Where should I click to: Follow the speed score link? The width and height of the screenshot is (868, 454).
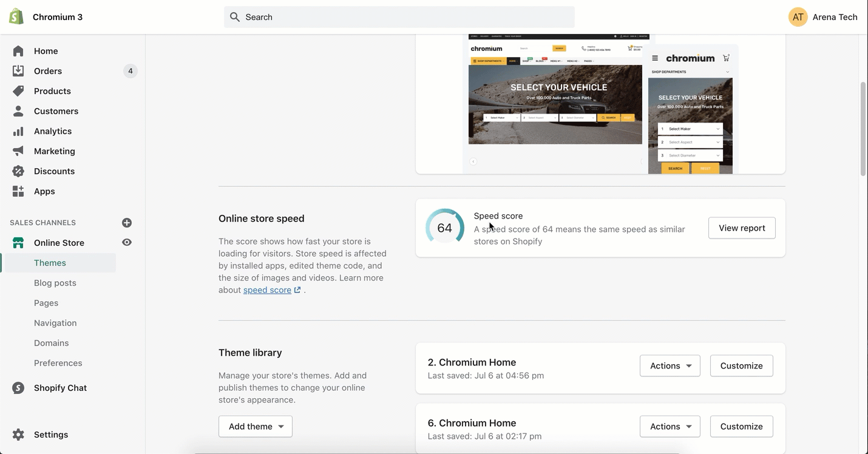267,290
